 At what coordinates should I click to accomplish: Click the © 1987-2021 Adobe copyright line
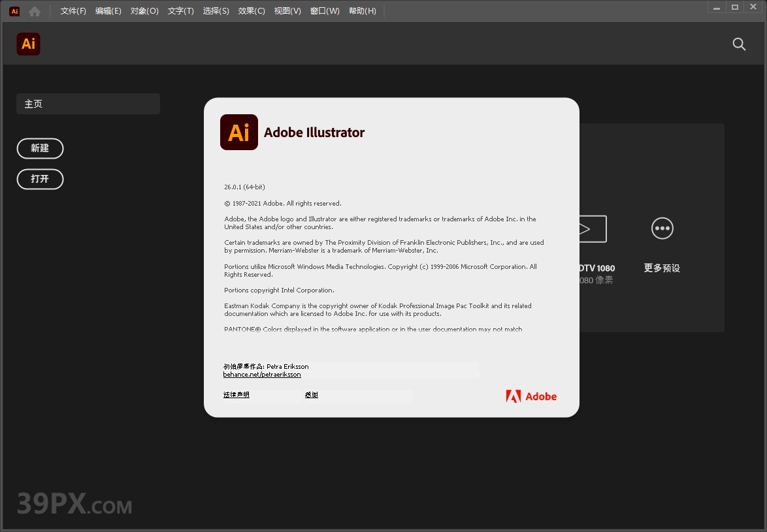[x=283, y=203]
